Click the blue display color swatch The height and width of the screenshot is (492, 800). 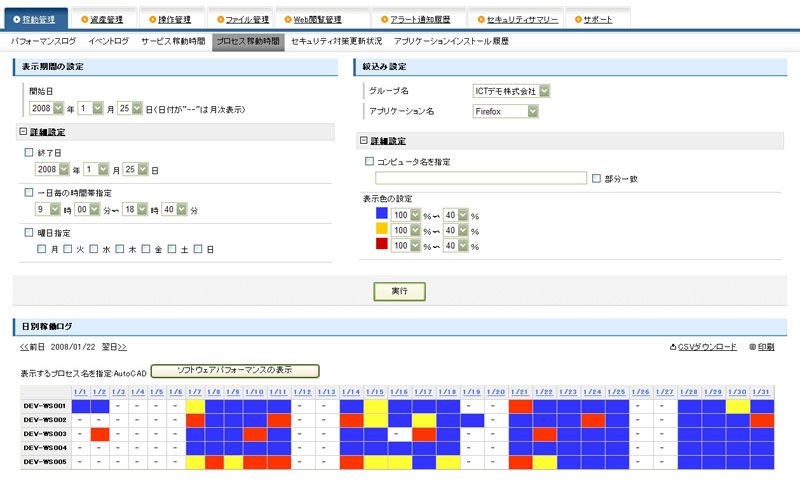(x=382, y=213)
